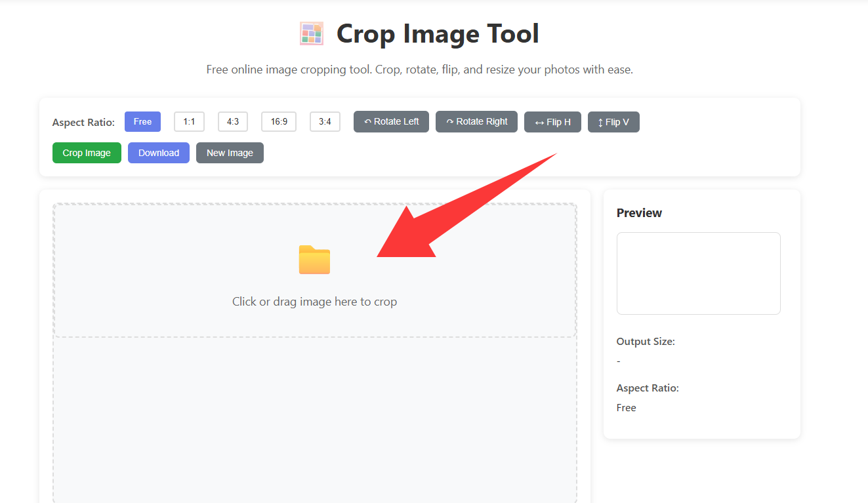Click the Download button
Image resolution: width=868 pixels, height=503 pixels.
point(159,153)
